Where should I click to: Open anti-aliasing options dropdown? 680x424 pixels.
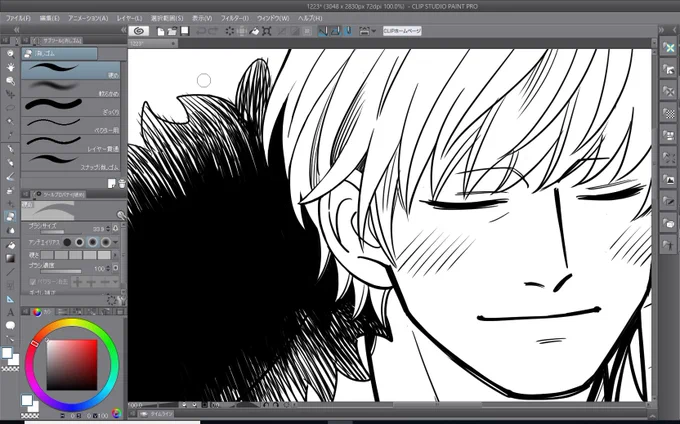(x=116, y=242)
